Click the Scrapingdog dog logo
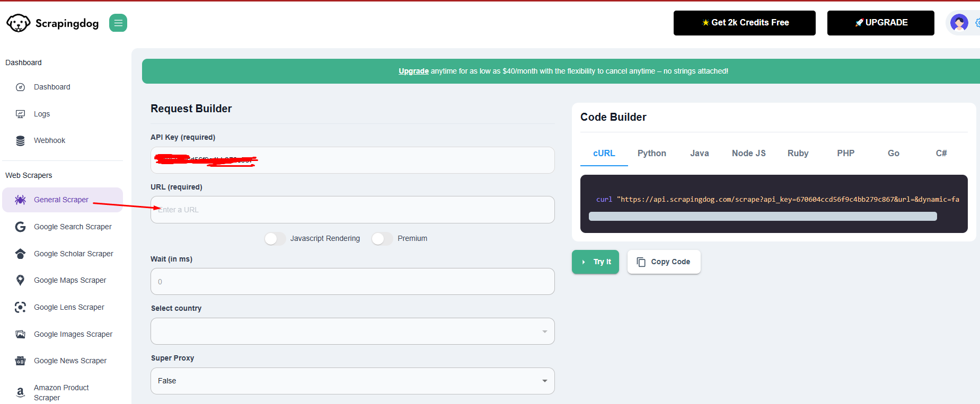This screenshot has height=404, width=980. coord(18,23)
